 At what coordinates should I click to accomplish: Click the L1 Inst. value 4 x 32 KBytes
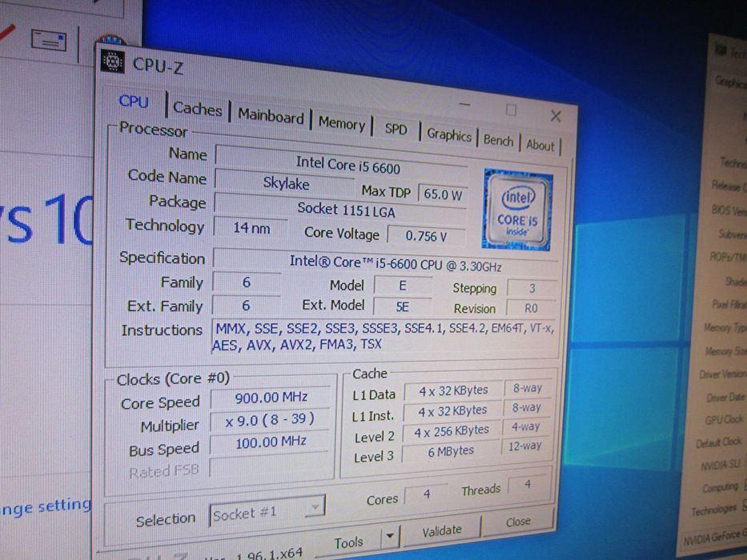pyautogui.click(x=452, y=410)
